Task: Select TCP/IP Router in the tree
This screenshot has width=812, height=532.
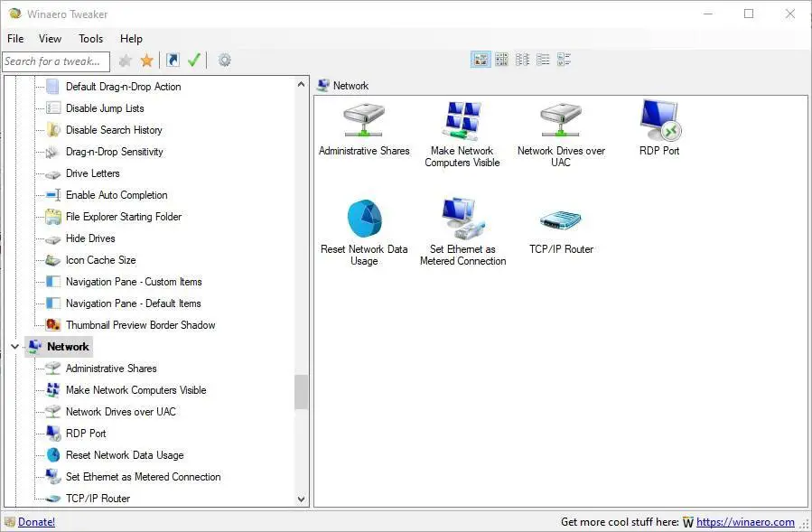Action: [98, 499]
